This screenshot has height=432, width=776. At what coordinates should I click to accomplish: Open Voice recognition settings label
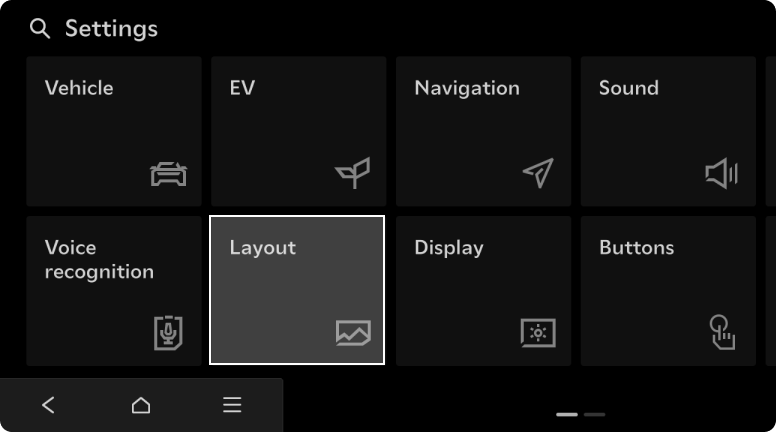point(99,259)
